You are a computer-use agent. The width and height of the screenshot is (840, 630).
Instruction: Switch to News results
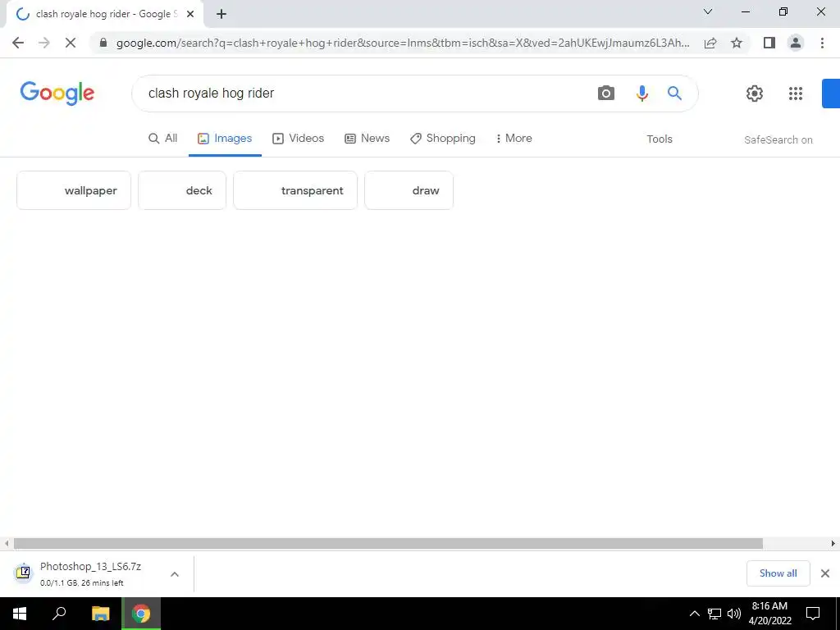367,138
